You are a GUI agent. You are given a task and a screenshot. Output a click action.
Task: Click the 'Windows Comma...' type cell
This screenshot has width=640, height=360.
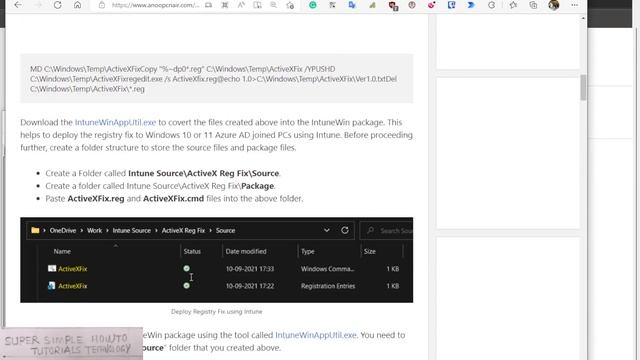pyautogui.click(x=327, y=269)
